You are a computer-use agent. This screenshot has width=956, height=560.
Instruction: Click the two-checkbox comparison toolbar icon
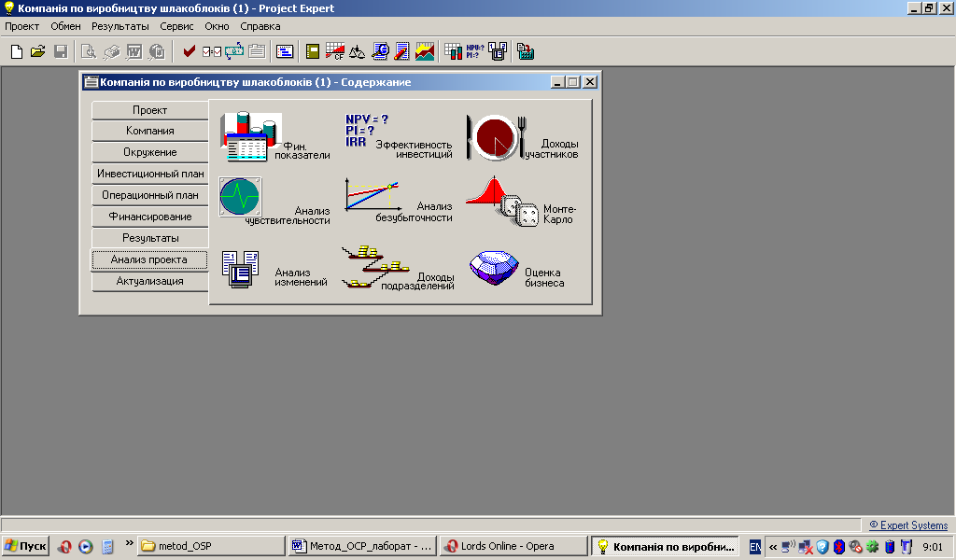click(x=212, y=51)
